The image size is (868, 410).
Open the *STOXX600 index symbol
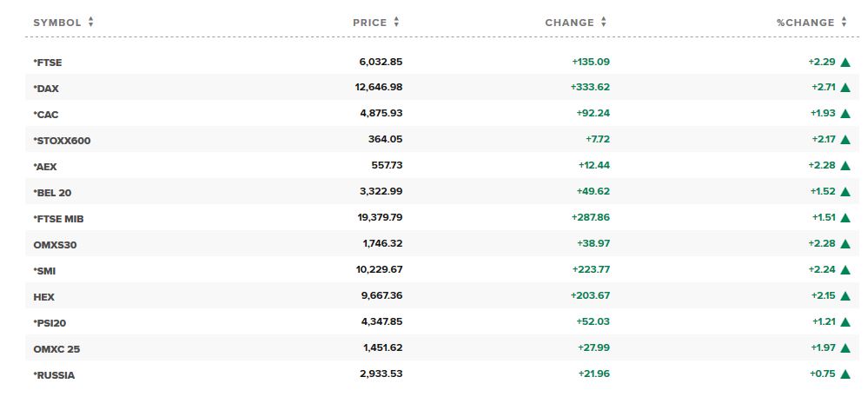pyautogui.click(x=62, y=141)
